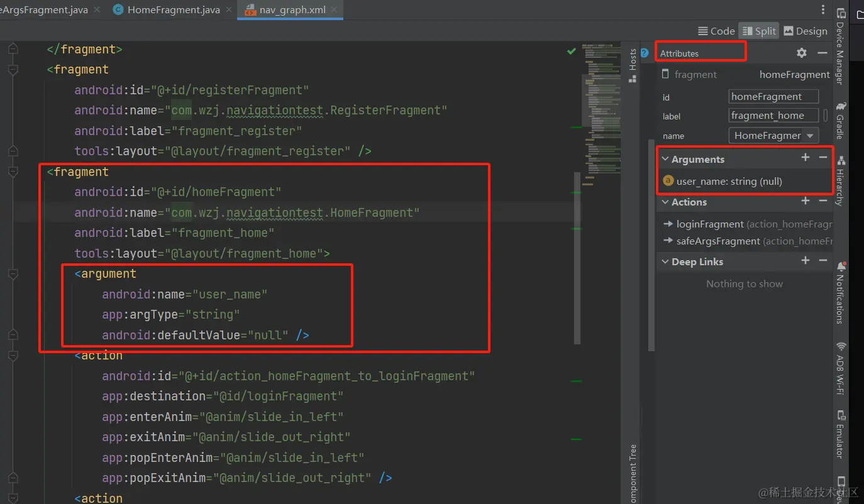Image resolution: width=864 pixels, height=504 pixels.
Task: Collapse the Deep Links section
Action: (665, 261)
